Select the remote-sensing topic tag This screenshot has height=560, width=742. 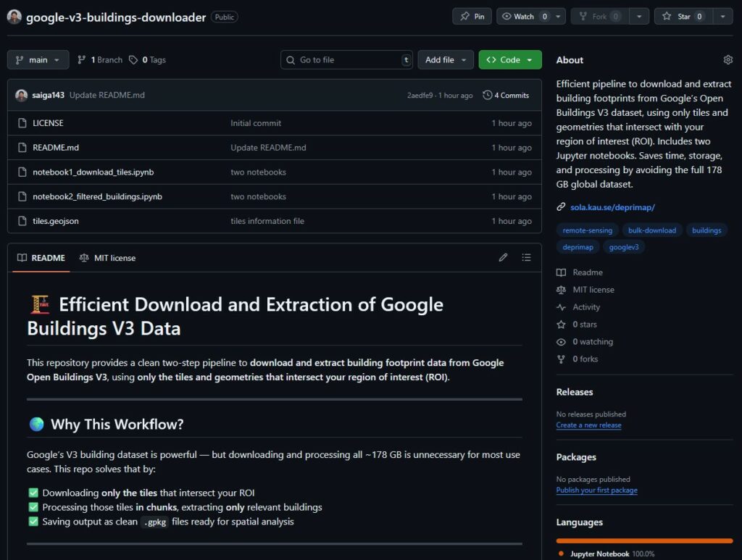tap(587, 230)
